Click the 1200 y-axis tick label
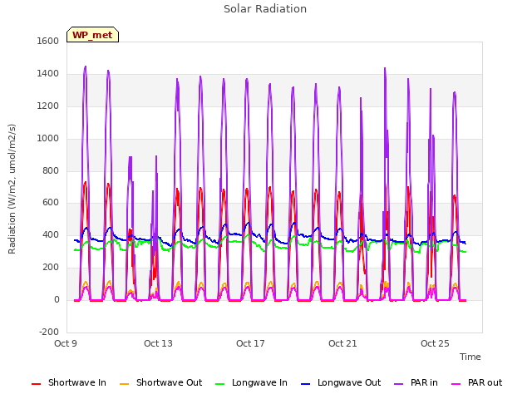532x399 pixels. [48, 106]
